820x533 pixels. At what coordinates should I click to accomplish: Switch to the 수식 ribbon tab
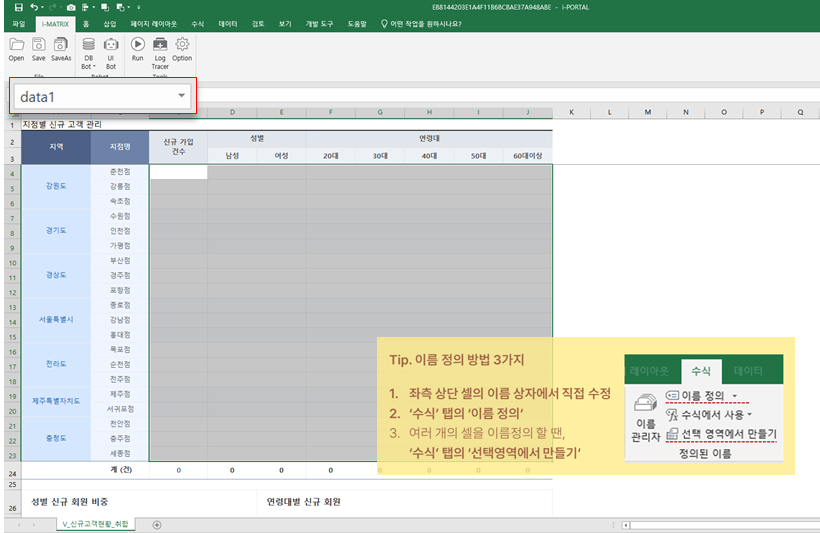(x=198, y=22)
